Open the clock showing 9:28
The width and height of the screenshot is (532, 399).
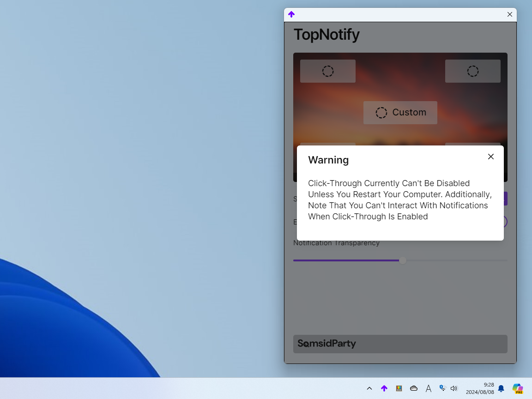(480, 388)
